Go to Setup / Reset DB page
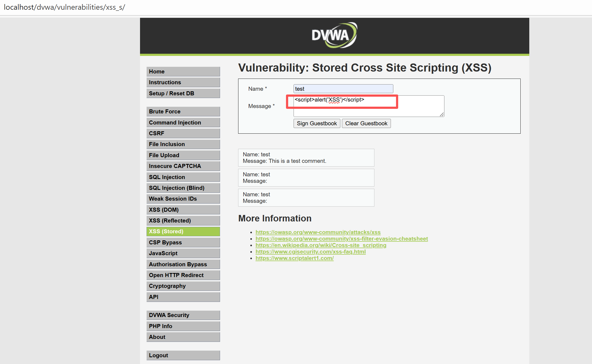Image resolution: width=592 pixels, height=364 pixels. [183, 93]
